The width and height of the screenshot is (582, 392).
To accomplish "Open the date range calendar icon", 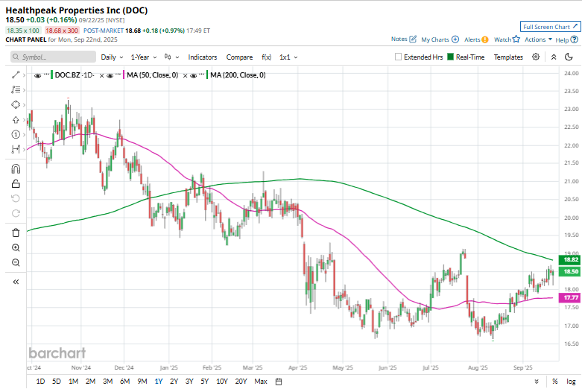I will point(279,382).
